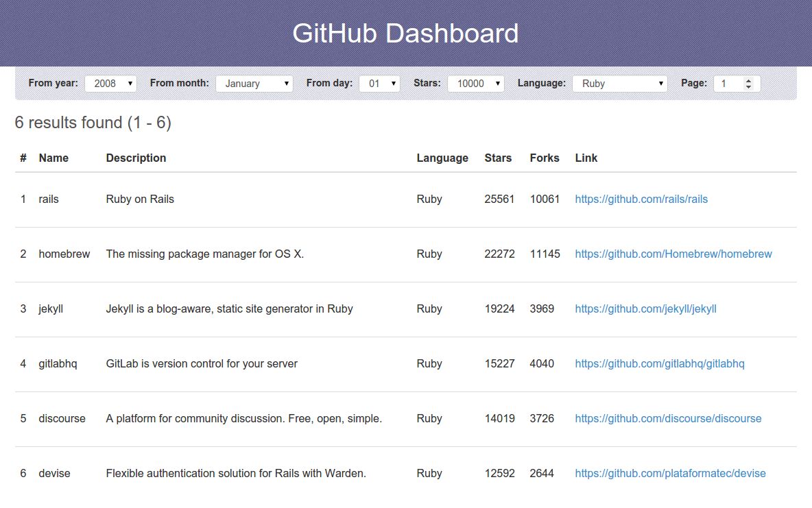The image size is (812, 508).
Task: Click the Ruby language cell in rails row
Action: point(429,199)
